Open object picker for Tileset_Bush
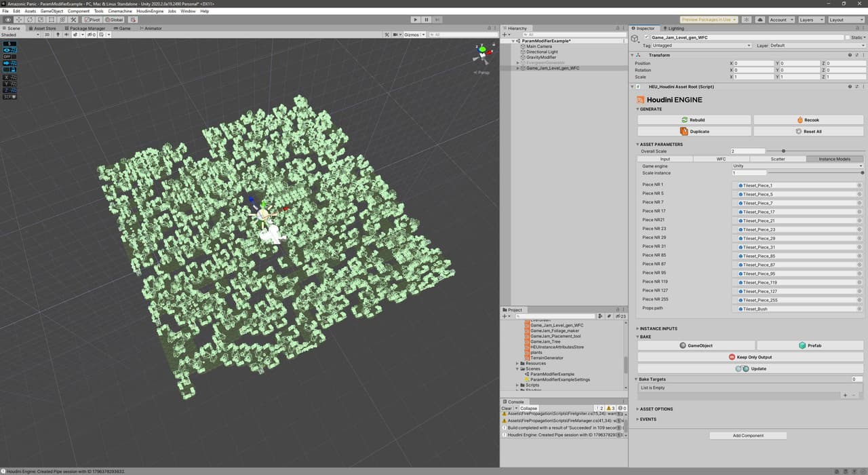Screen dimensions: 868x475 pos(859,309)
